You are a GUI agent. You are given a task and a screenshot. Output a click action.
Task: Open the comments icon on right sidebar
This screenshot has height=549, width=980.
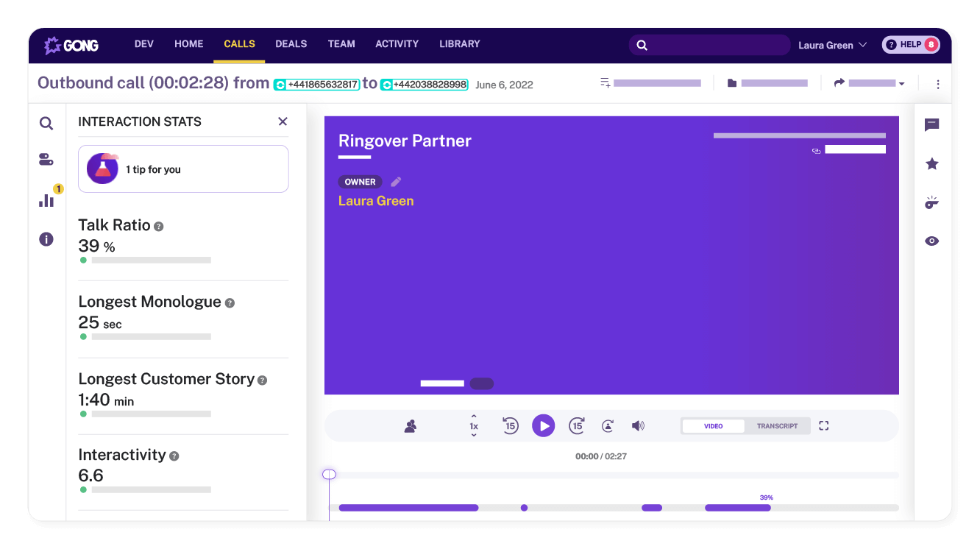[931, 125]
